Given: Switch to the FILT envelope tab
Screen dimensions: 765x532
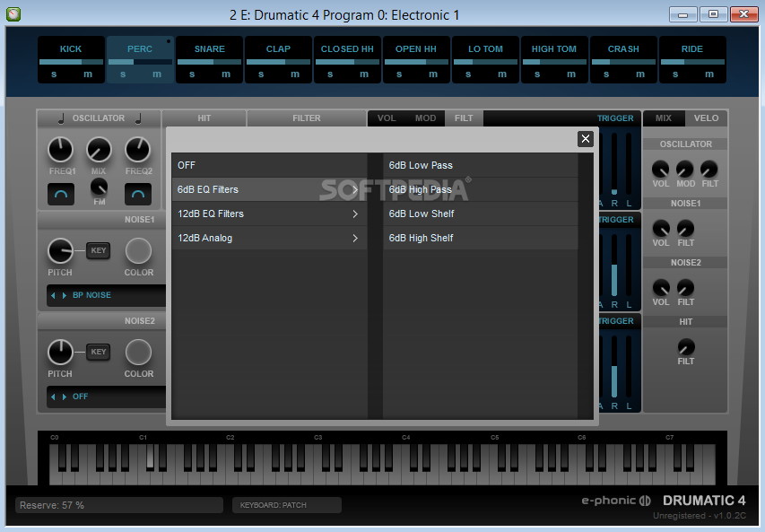Looking at the screenshot, I should point(464,118).
